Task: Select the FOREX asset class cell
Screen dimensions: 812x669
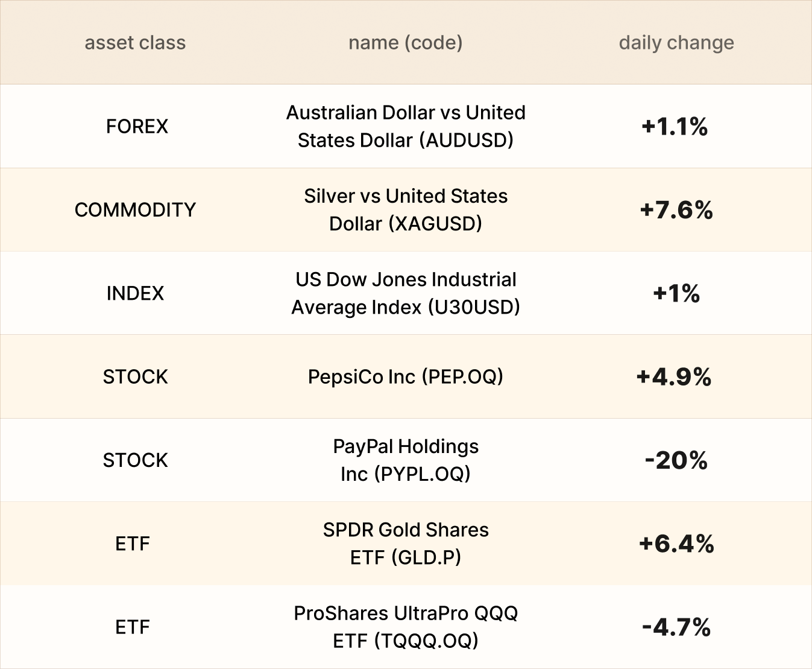Action: click(137, 127)
